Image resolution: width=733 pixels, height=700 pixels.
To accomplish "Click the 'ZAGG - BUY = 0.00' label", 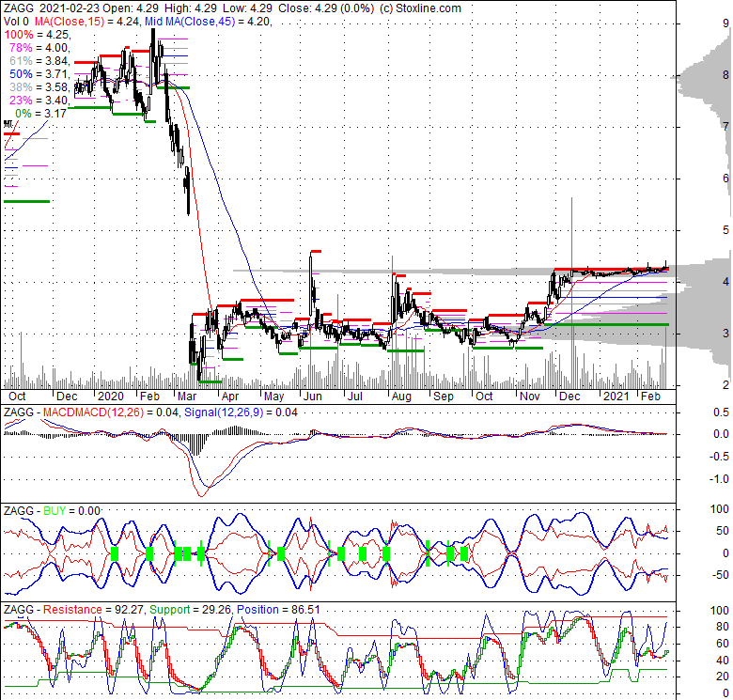I will pyautogui.click(x=52, y=511).
